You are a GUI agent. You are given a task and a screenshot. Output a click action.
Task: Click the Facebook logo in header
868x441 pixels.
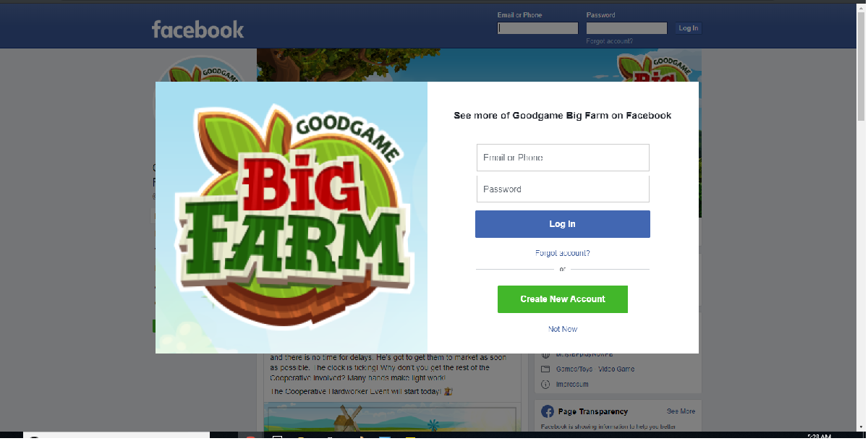pos(197,30)
